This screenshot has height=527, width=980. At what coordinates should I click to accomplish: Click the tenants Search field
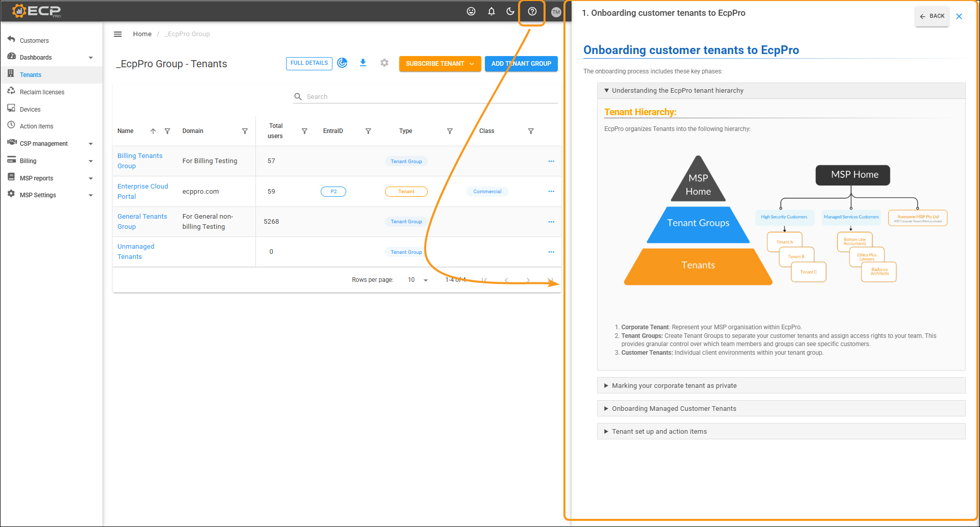click(428, 96)
